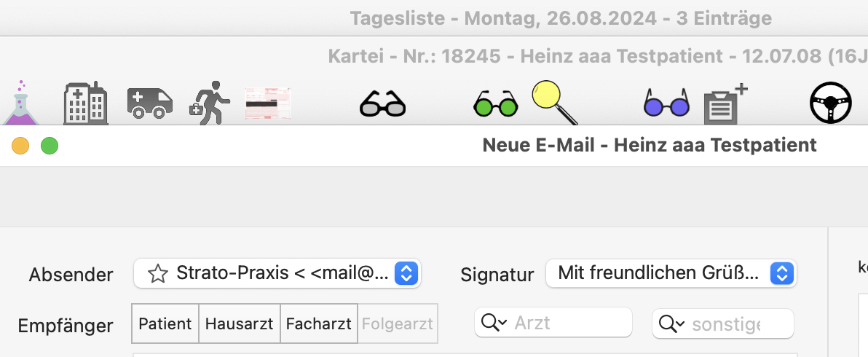Toggle Patient as email recipient
This screenshot has width=868, height=357.
[x=165, y=323]
